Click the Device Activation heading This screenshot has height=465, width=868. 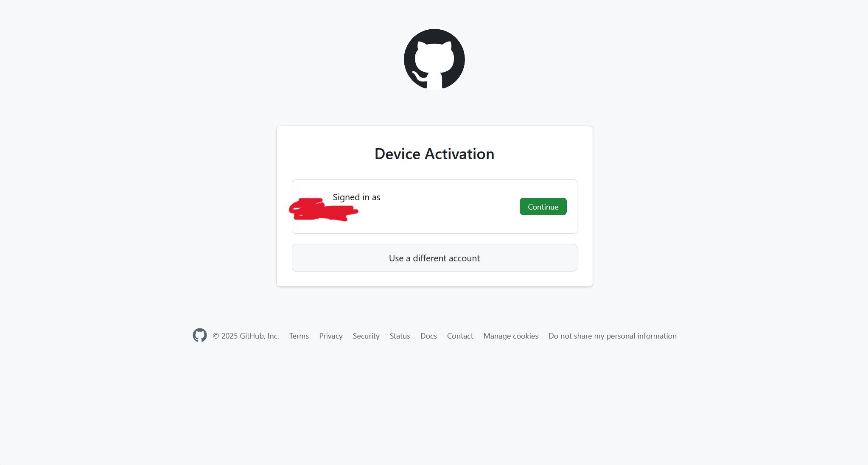434,154
